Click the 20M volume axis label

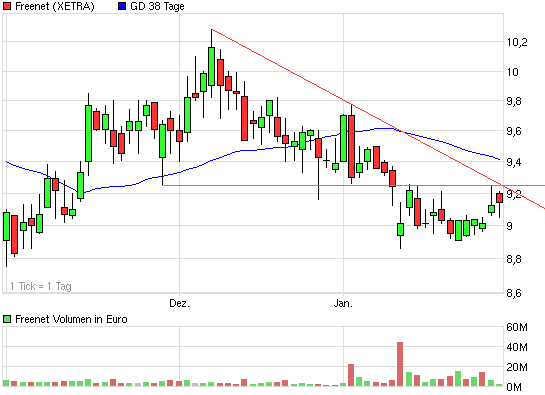coord(517,367)
